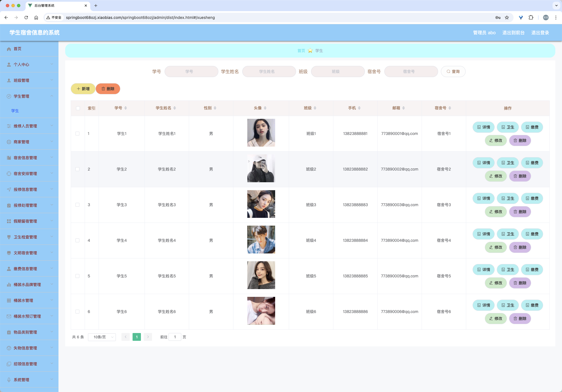This screenshot has height=392, width=562.
Task: Click the icon beside 文明宿舍管理
Action: (9, 253)
